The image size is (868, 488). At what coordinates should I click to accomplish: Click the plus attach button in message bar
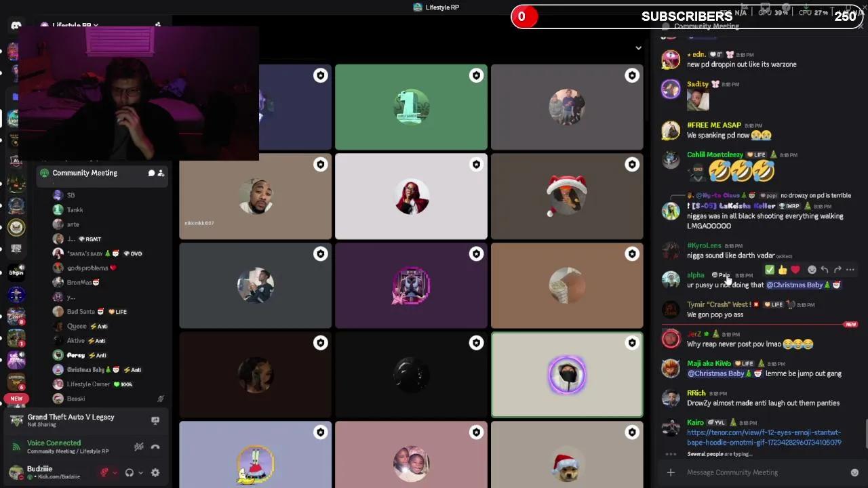coord(671,472)
